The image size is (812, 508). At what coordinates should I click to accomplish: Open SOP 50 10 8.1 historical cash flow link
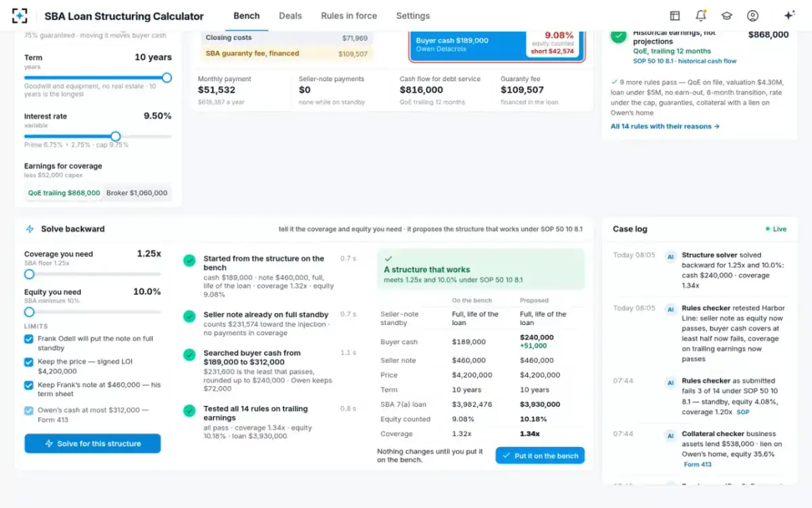[685, 61]
